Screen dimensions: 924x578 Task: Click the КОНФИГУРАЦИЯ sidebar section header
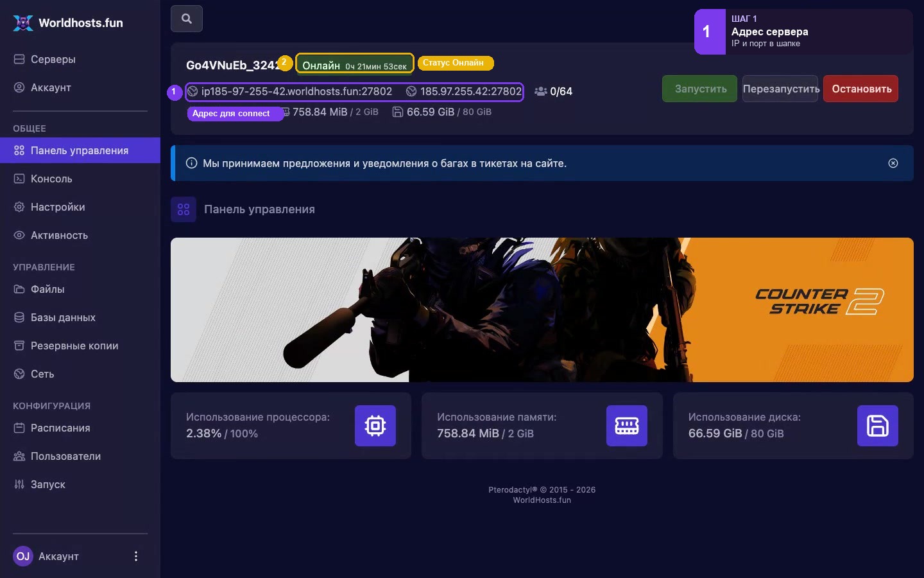51,406
